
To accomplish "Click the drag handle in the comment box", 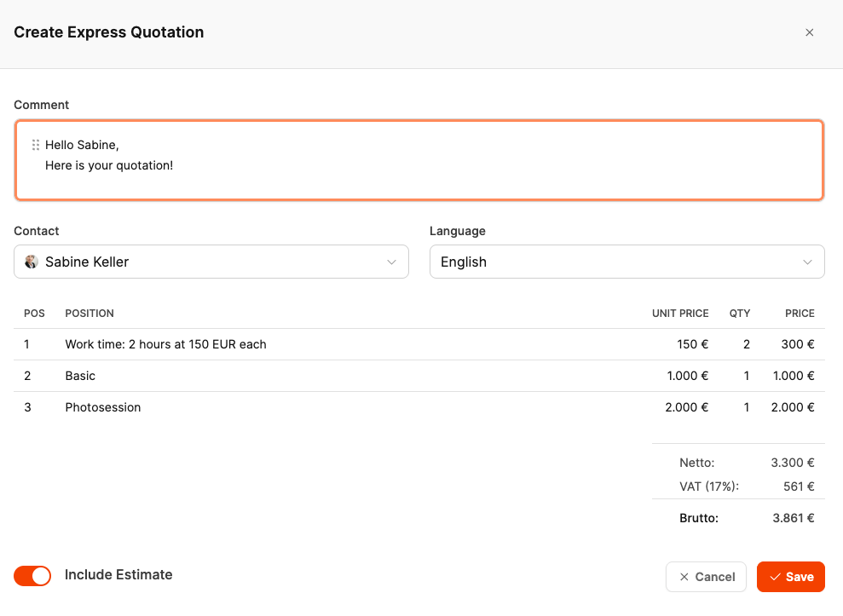I will pyautogui.click(x=36, y=145).
